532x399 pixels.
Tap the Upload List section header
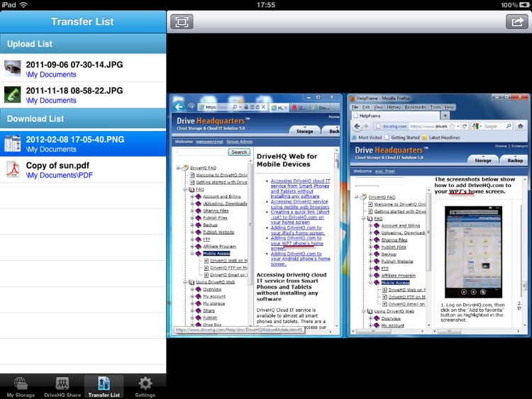pos(83,44)
